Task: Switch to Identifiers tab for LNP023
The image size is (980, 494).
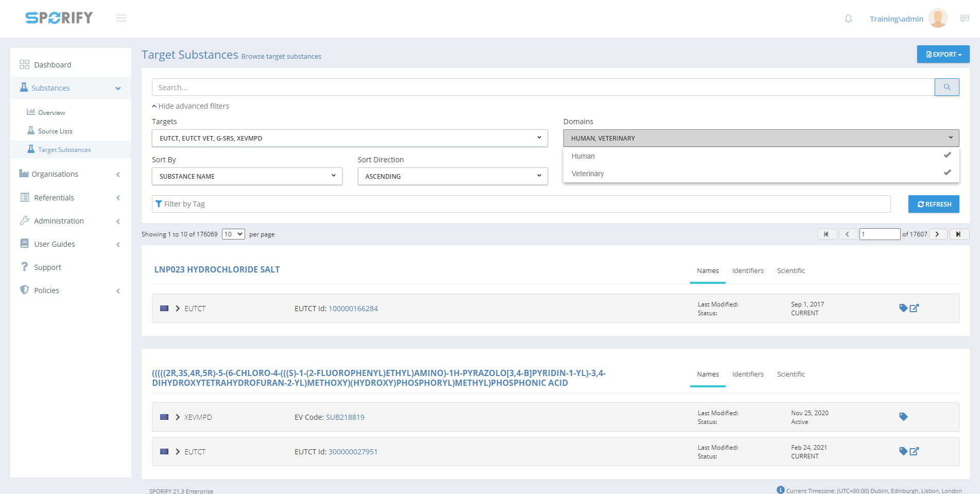Action: pos(748,271)
